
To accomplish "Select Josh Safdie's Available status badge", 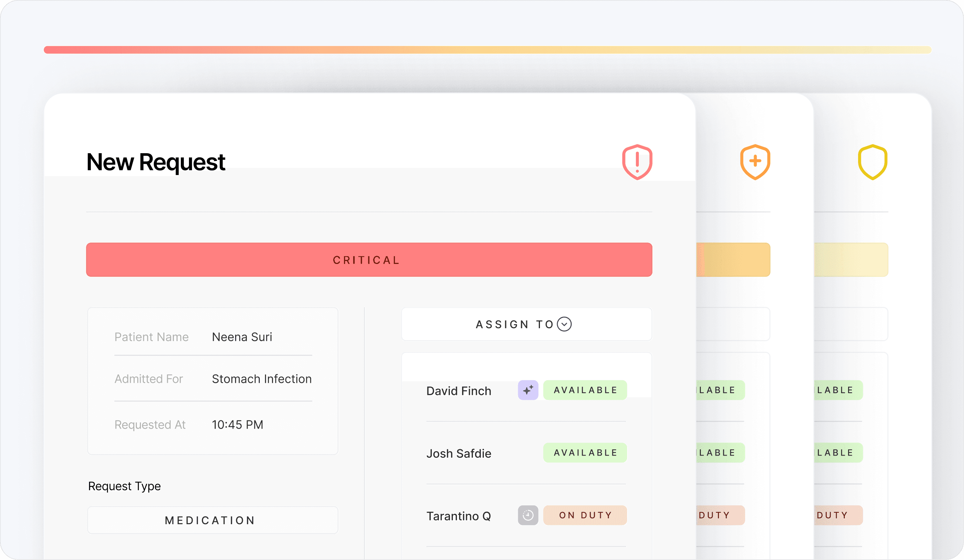I will coord(585,453).
